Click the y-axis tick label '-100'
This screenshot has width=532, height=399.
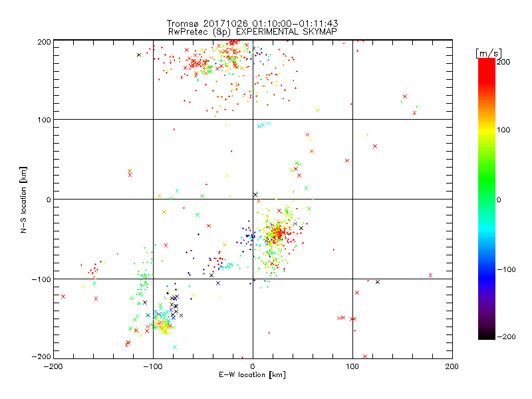click(x=41, y=279)
